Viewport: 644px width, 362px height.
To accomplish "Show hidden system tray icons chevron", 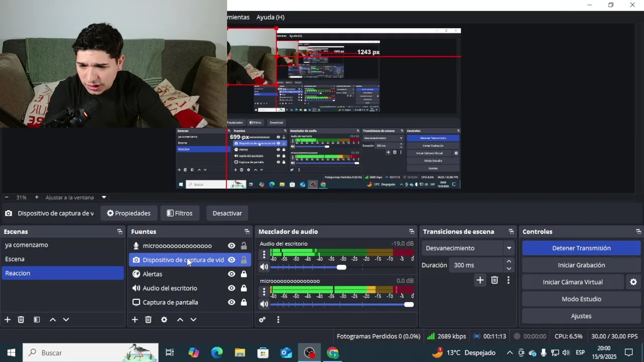I will [510, 353].
